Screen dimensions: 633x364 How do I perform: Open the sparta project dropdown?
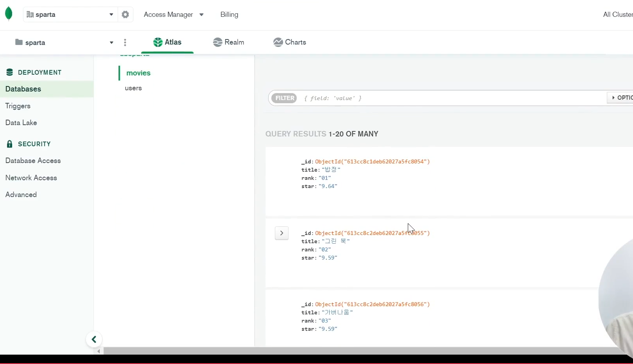(x=65, y=42)
